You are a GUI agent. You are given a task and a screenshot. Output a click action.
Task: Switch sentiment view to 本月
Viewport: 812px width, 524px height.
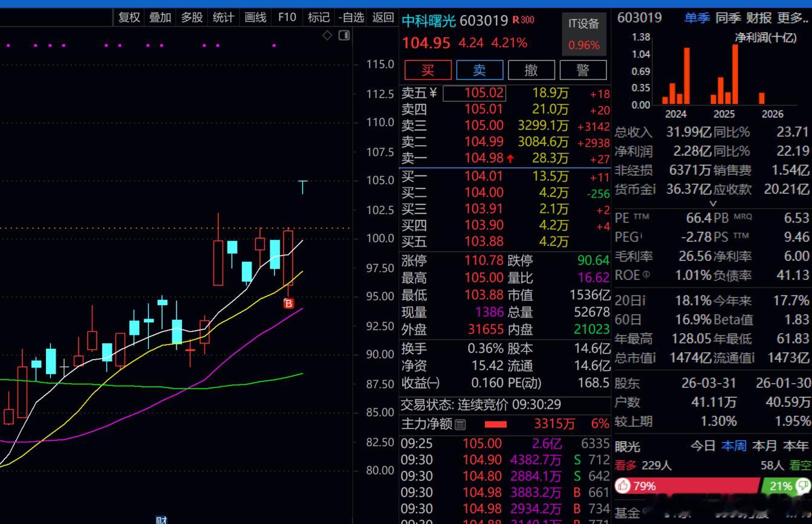[x=765, y=446]
